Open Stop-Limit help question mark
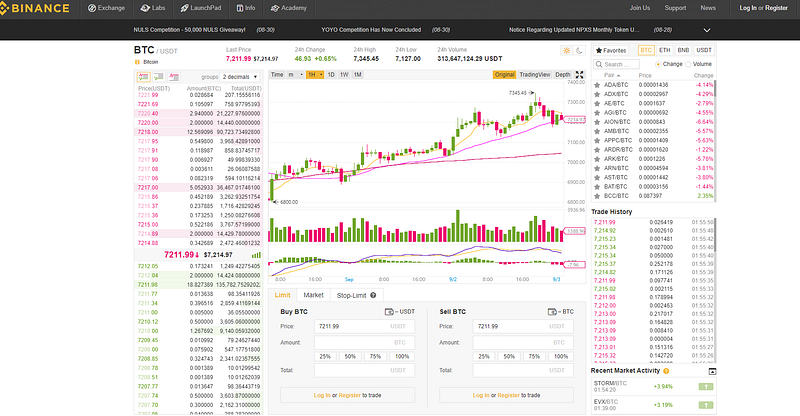Viewport: 800px width, 416px height. tap(373, 295)
